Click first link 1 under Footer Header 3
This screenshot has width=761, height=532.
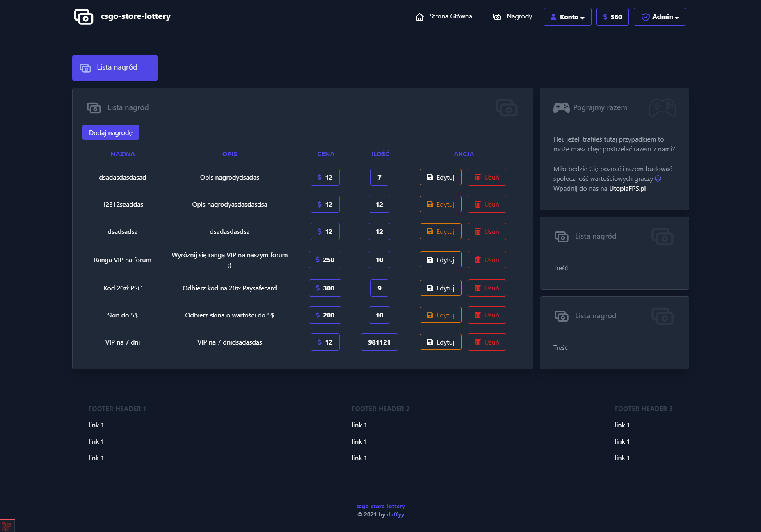pyautogui.click(x=622, y=425)
